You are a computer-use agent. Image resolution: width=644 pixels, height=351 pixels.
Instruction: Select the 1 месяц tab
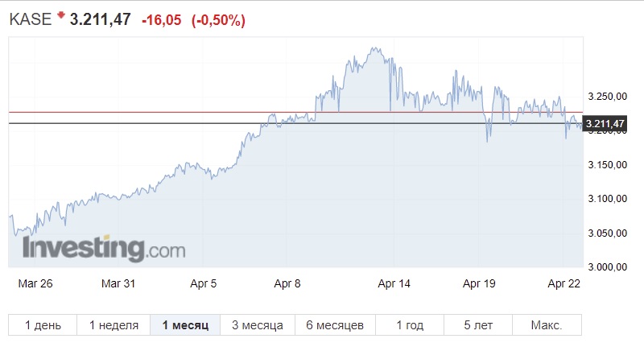pyautogui.click(x=185, y=325)
